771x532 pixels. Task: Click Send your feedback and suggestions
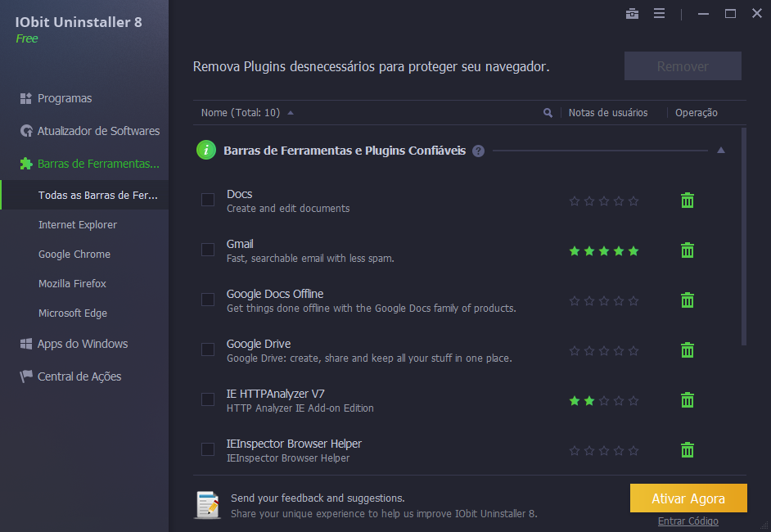pyautogui.click(x=318, y=498)
